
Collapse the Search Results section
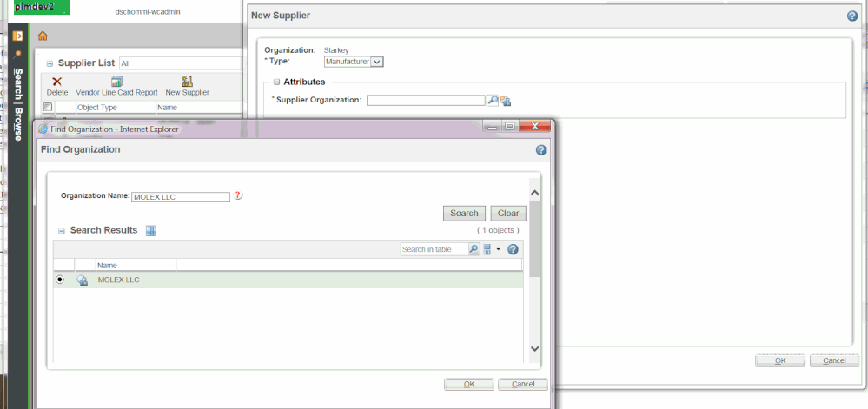[62, 231]
